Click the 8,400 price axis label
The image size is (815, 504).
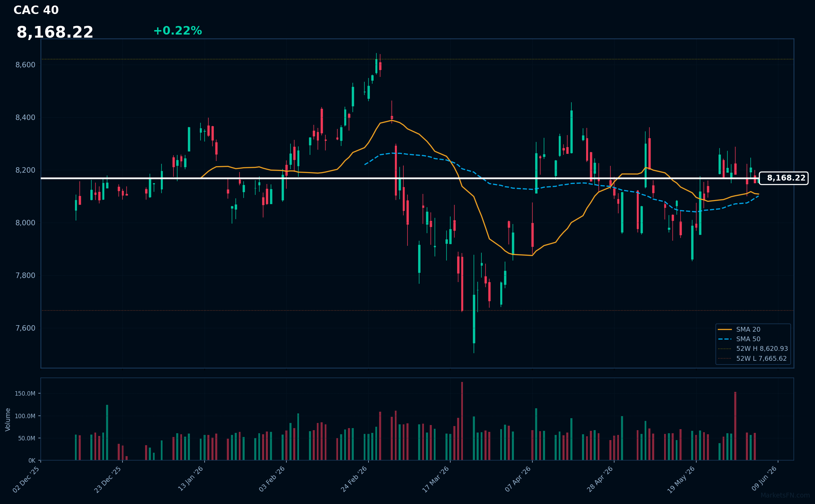[25, 118]
